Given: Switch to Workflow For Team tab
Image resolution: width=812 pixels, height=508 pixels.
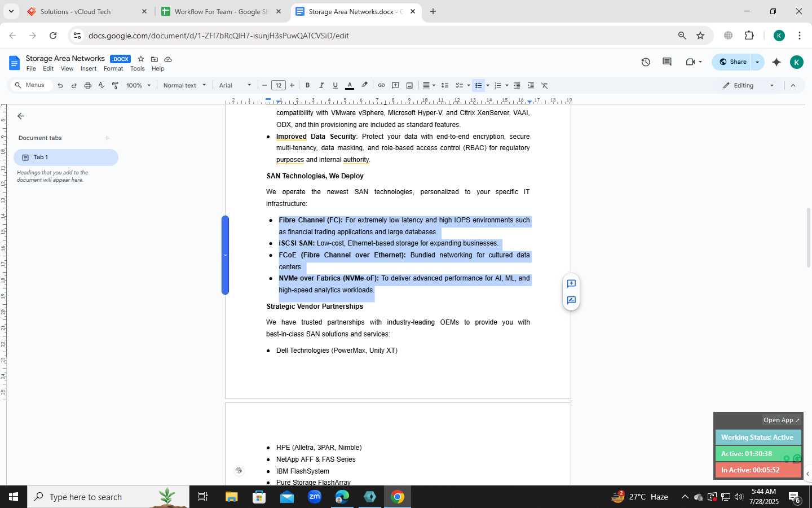Looking at the screenshot, I should pos(221,11).
